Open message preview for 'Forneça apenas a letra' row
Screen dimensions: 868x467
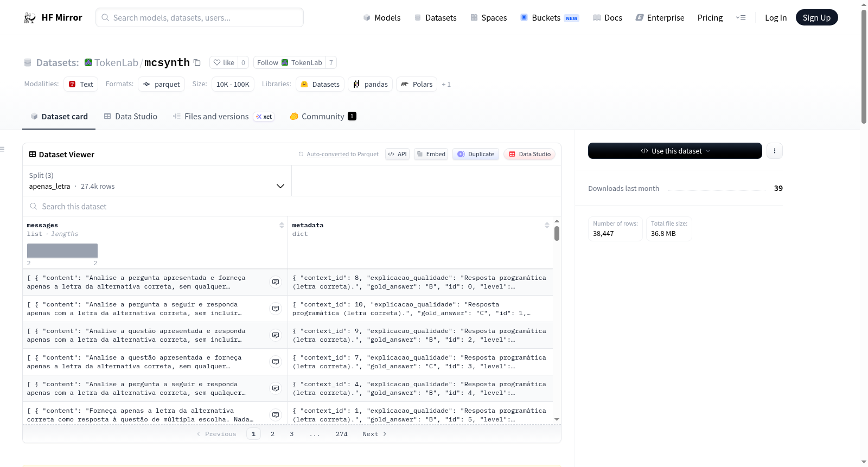pyautogui.click(x=276, y=415)
